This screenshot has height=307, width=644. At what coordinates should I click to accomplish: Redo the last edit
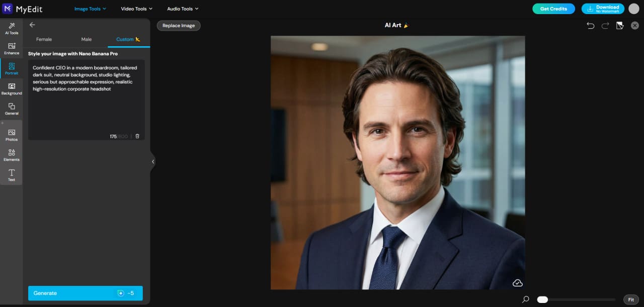click(x=605, y=25)
